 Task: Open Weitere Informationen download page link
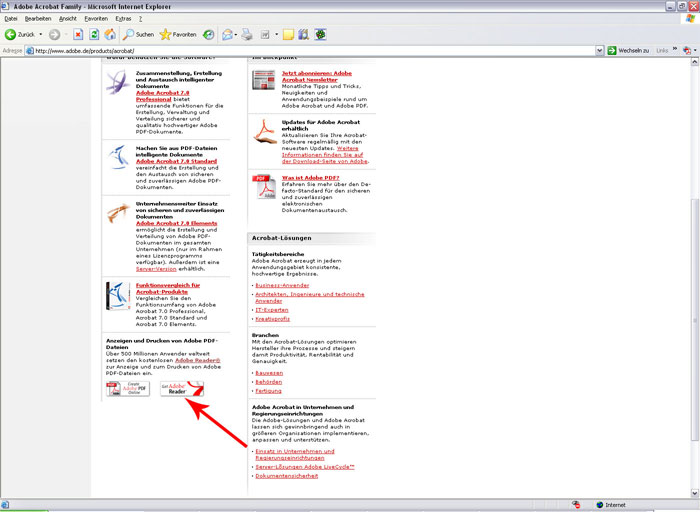click(x=325, y=154)
